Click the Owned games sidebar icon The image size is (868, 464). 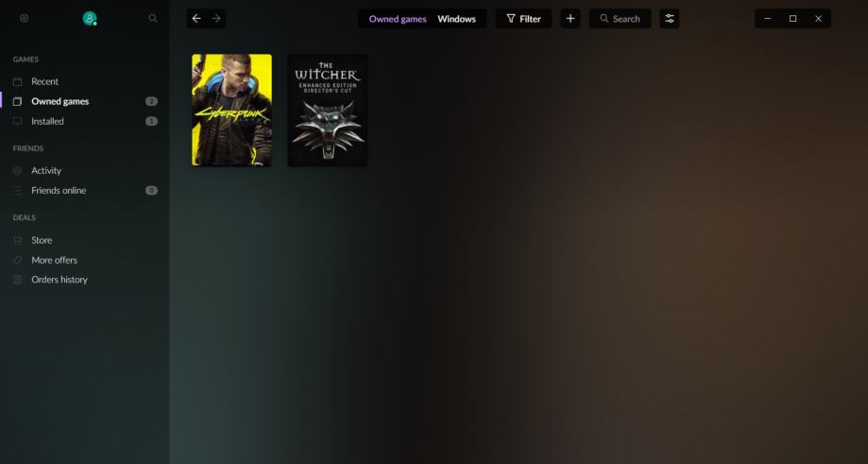[18, 101]
